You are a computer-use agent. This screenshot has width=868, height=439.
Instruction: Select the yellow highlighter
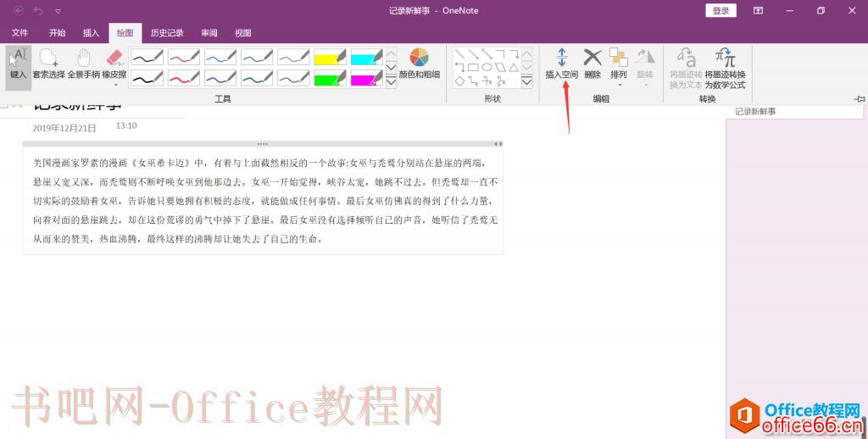(330, 57)
